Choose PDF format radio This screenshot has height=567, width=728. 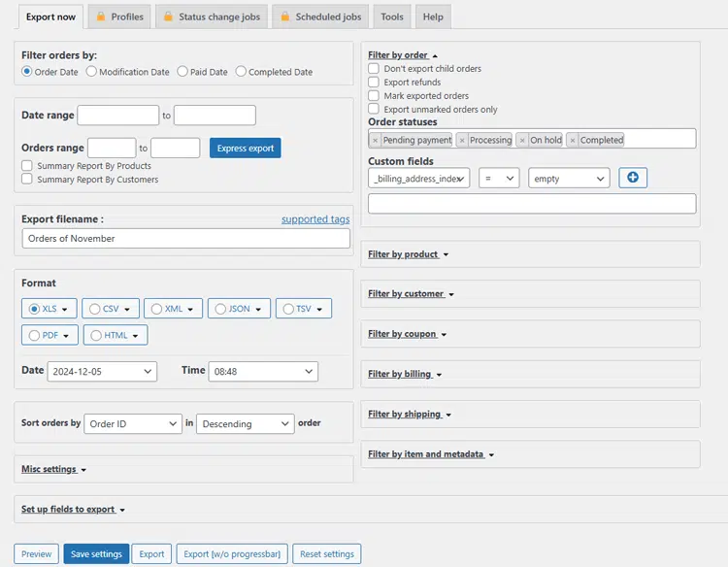(x=34, y=335)
